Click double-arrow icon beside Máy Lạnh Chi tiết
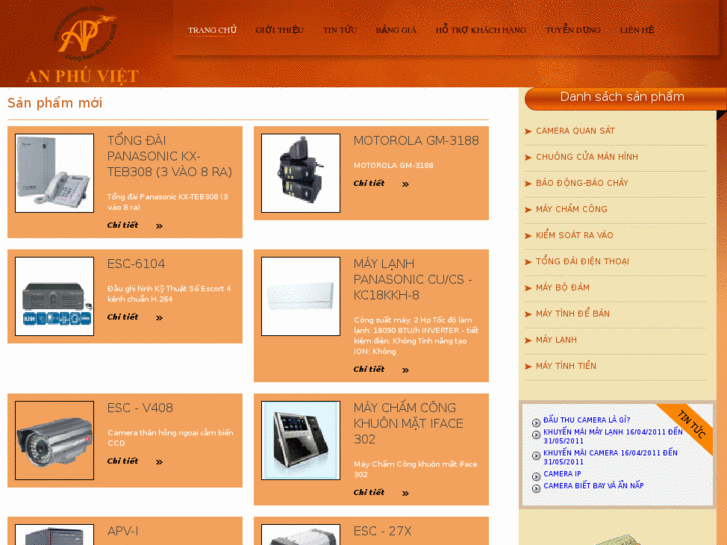The image size is (727, 545). tap(405, 370)
